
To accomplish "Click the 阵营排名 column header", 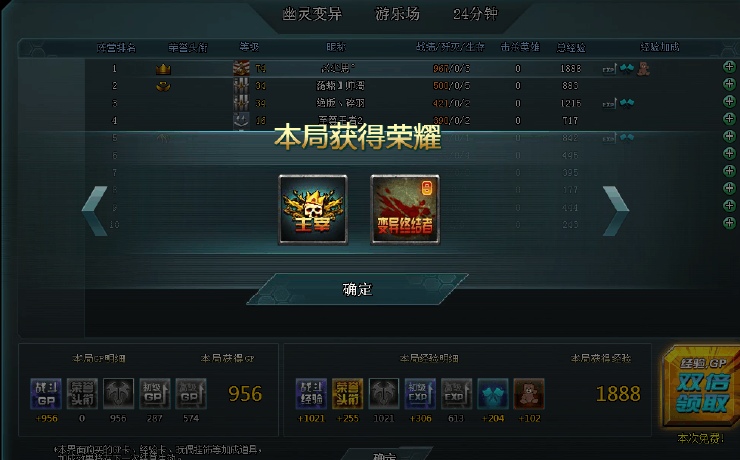I will (116, 48).
